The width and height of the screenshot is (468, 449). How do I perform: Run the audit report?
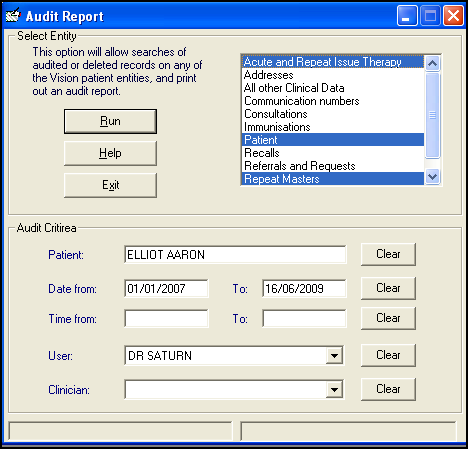pos(110,121)
